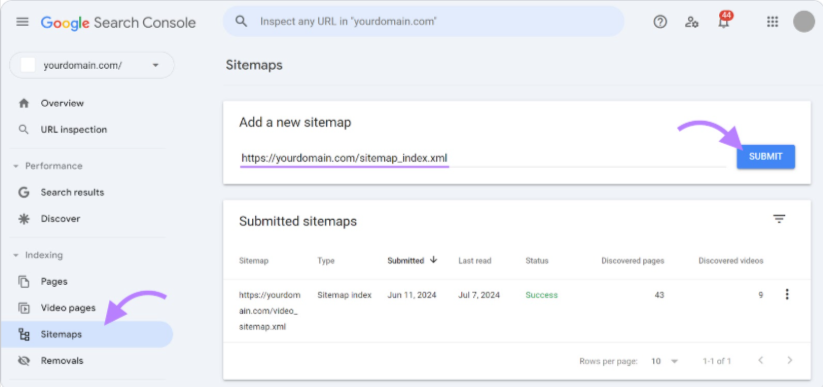Viewport: 823px width, 387px height.
Task: Open the video_sitemap.xml sitemap row
Action: pyautogui.click(x=517, y=311)
